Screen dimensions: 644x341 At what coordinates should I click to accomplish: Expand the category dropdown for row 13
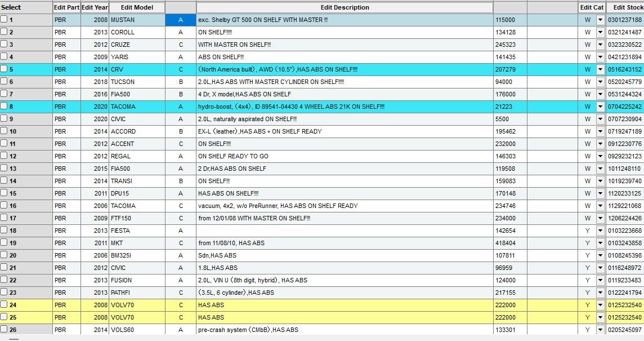(601, 169)
